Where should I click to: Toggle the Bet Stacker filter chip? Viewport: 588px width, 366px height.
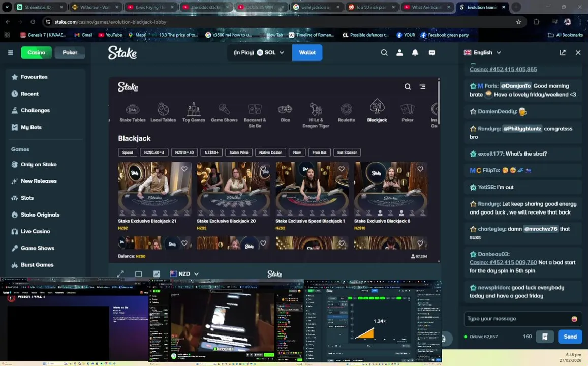tap(347, 152)
